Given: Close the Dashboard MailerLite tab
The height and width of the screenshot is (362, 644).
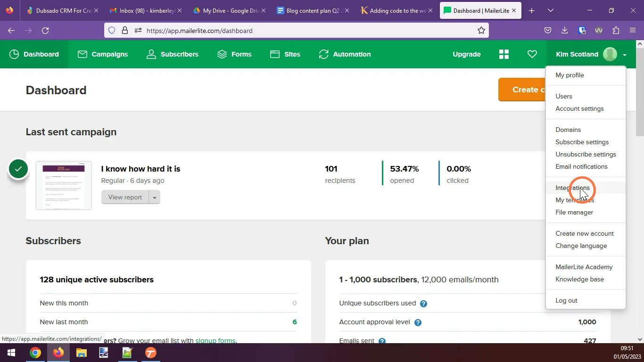Looking at the screenshot, I should tap(514, 10).
